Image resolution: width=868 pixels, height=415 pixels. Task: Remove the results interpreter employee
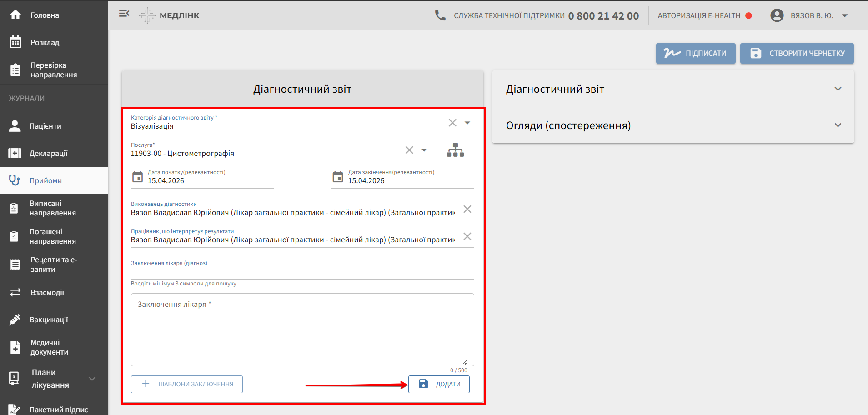pyautogui.click(x=467, y=236)
